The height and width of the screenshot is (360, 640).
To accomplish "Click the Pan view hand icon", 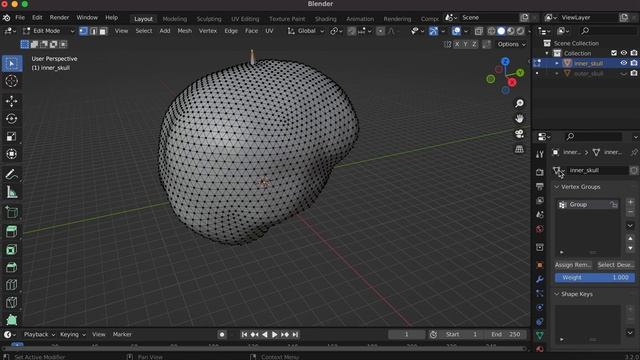I will pos(519,119).
